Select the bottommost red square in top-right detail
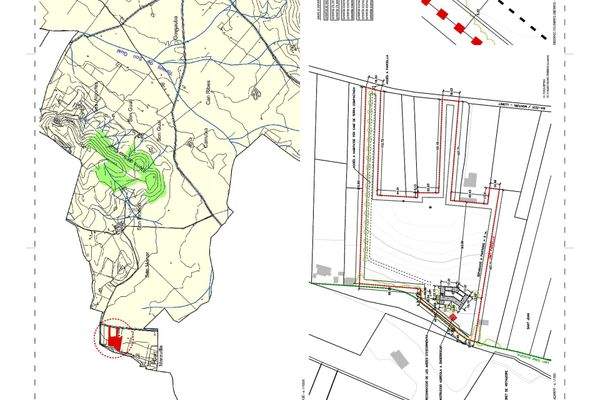The image size is (600, 400). [x=477, y=42]
